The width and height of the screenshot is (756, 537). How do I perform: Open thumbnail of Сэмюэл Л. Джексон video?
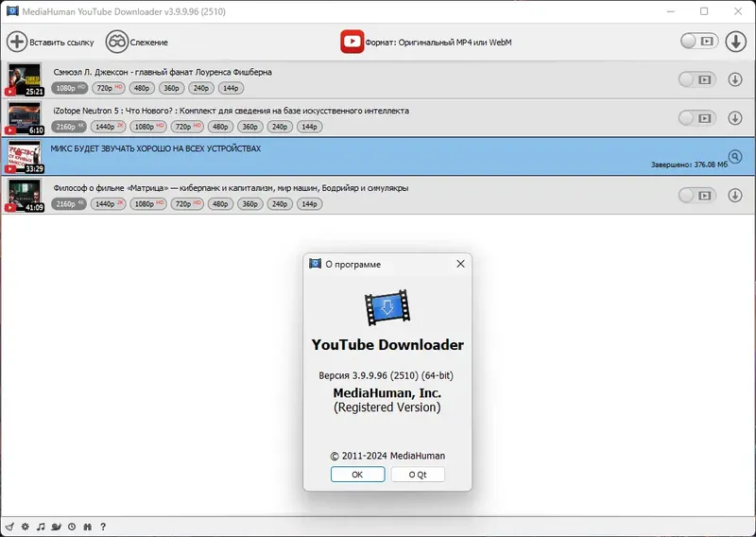pos(25,79)
